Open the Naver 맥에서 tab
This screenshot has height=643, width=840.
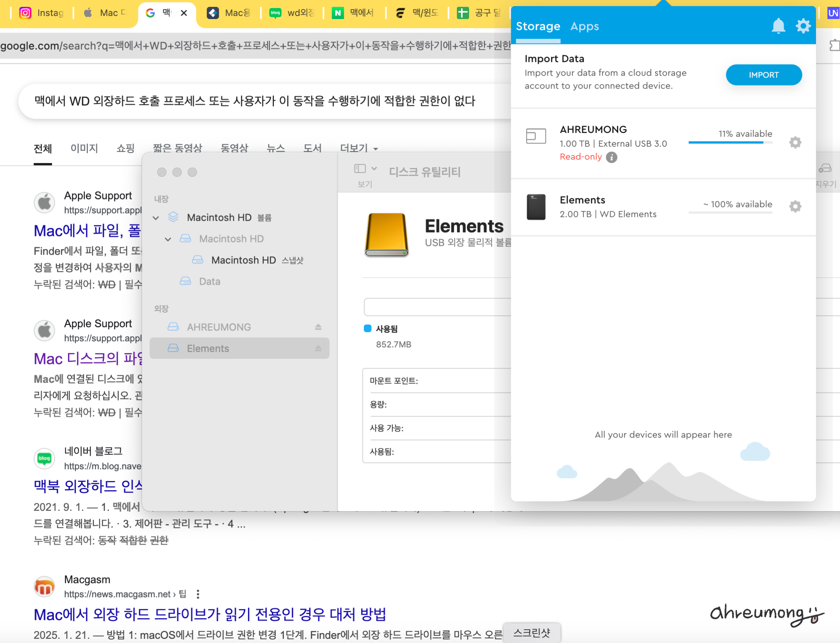(353, 13)
